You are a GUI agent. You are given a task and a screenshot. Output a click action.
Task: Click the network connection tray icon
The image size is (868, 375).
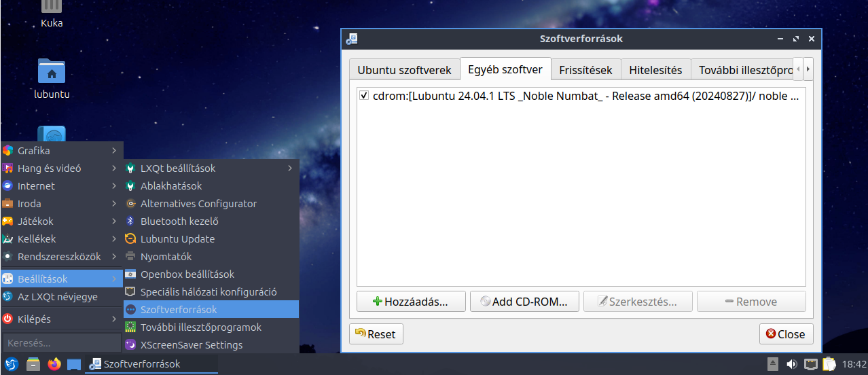pyautogui.click(x=810, y=364)
